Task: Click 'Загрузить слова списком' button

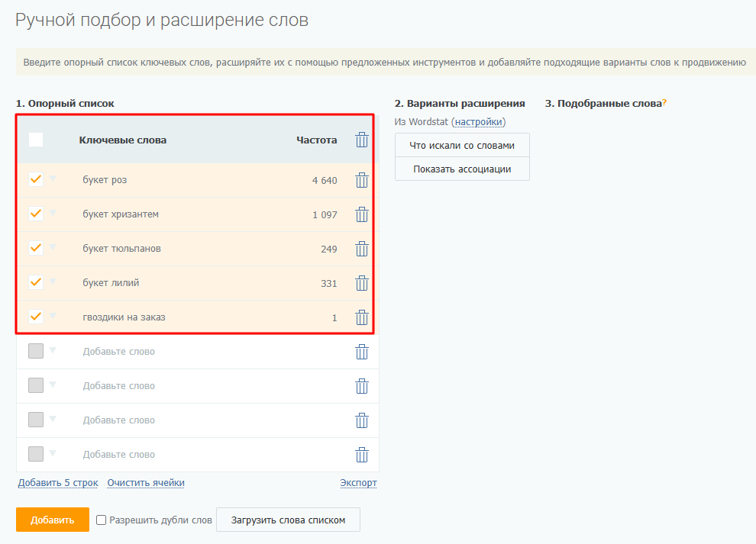Action: click(x=288, y=520)
